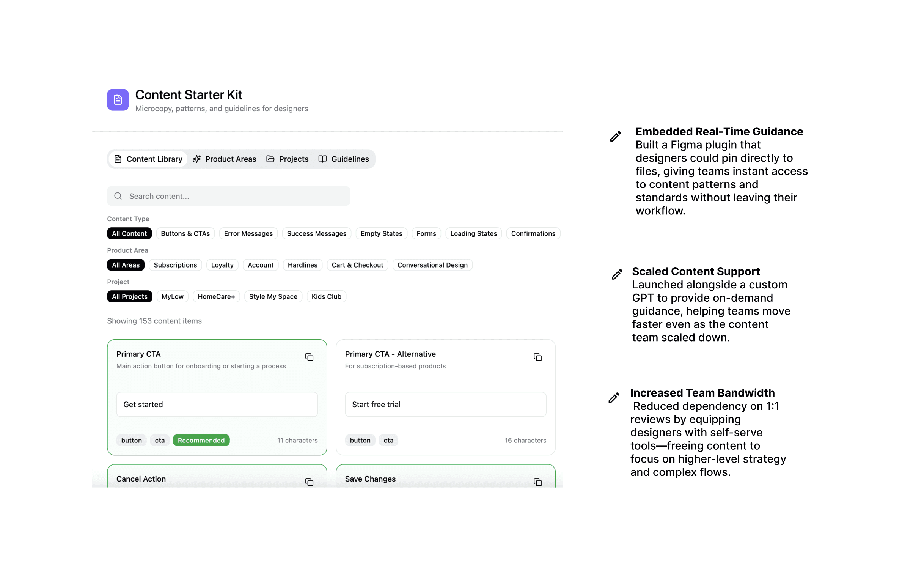Copy the Primary CTA - Alternative text
Screen dimensions: 924x573
pos(537,357)
